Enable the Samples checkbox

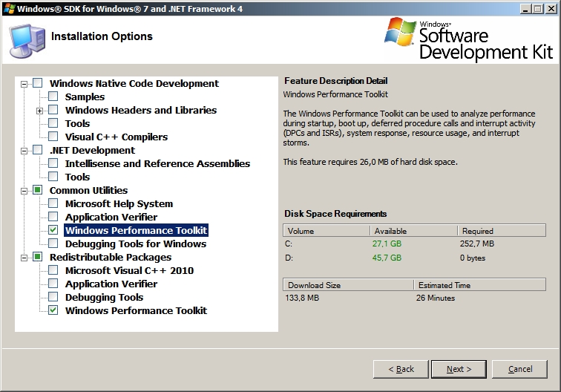[x=53, y=97]
